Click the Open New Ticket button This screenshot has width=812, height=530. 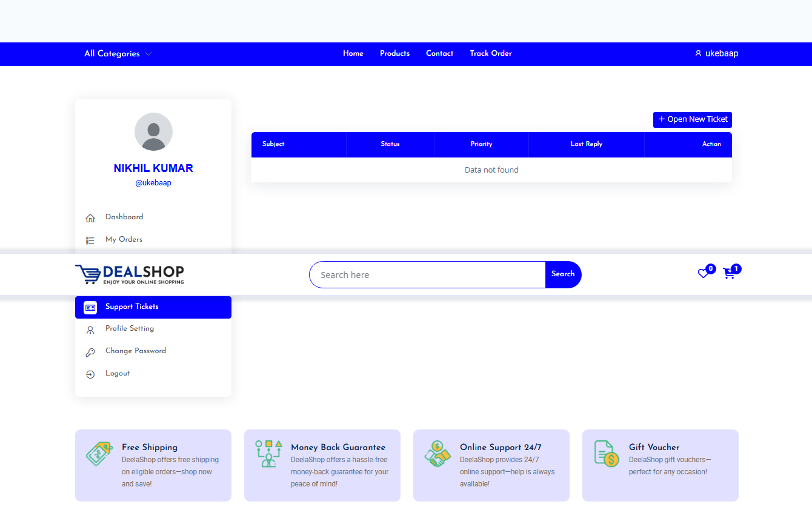coord(692,119)
